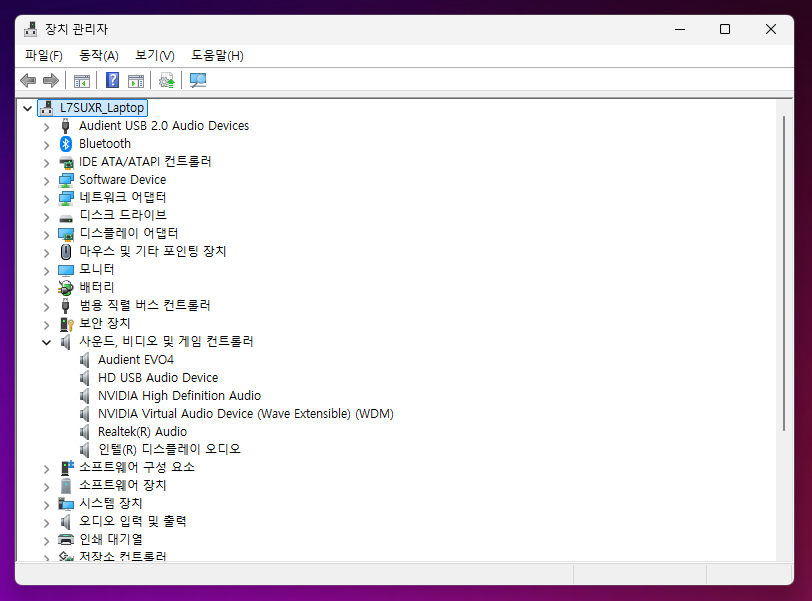Click the 배터리 icon
Screen dimensions: 812x601
pos(66,287)
